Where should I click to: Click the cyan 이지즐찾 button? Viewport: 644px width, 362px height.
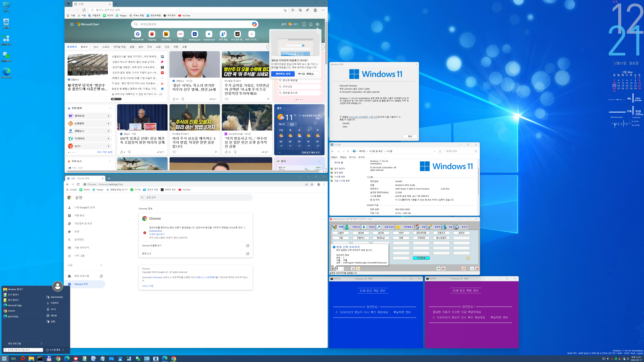[x=421, y=258]
